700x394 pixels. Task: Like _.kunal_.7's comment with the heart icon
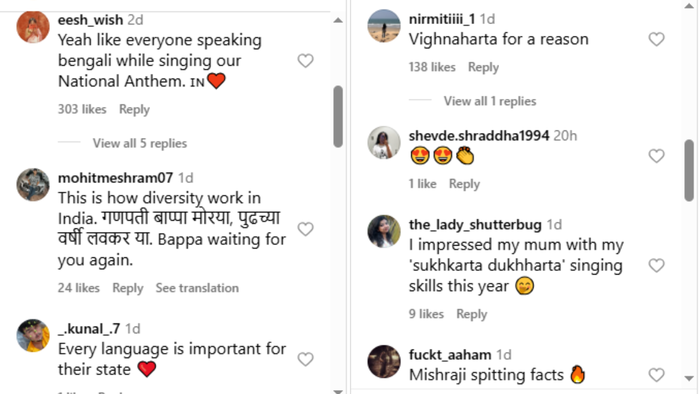(x=305, y=359)
